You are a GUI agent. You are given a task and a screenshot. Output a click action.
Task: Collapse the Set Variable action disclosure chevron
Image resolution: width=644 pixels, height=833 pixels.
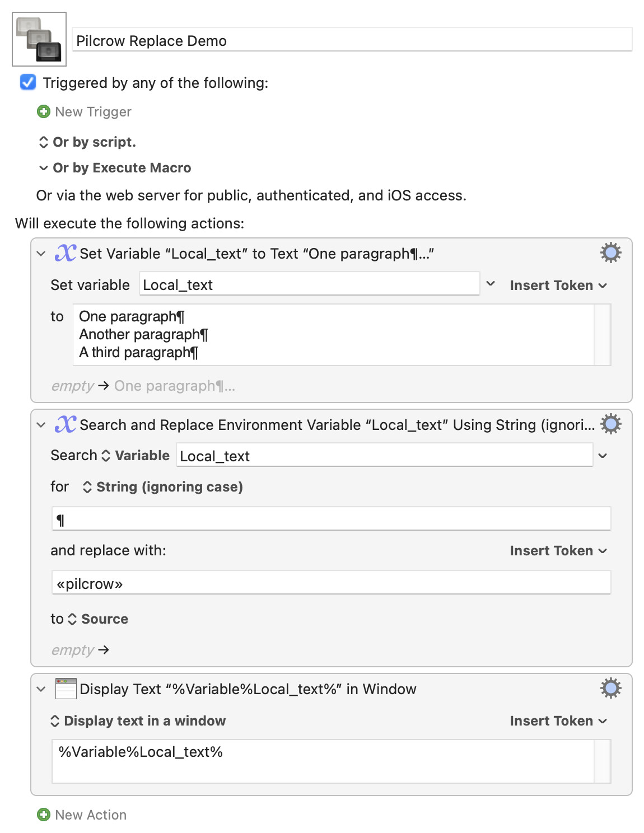[x=41, y=254]
